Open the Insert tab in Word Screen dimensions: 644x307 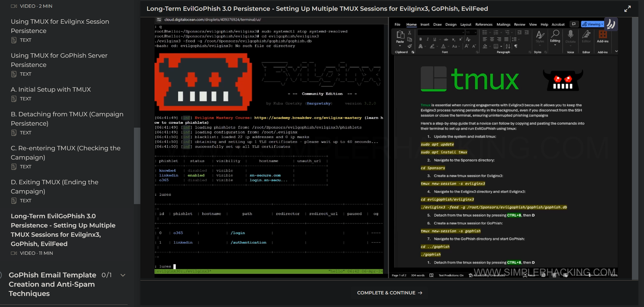425,25
